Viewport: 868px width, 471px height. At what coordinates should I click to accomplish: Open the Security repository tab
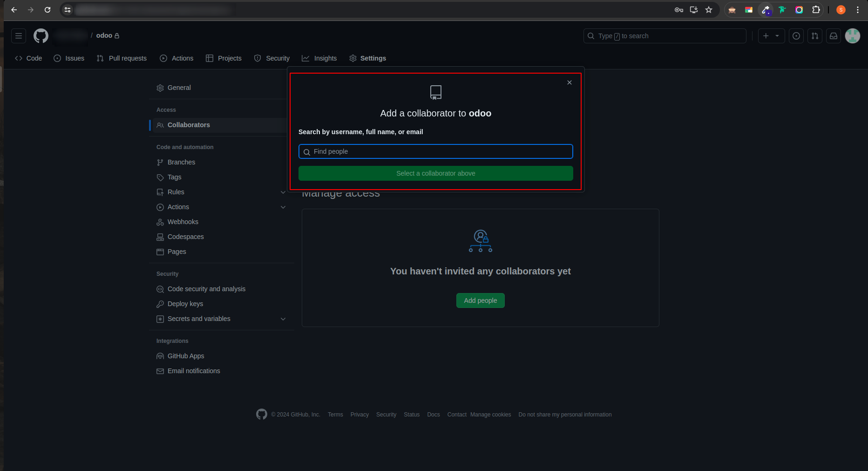click(272, 58)
